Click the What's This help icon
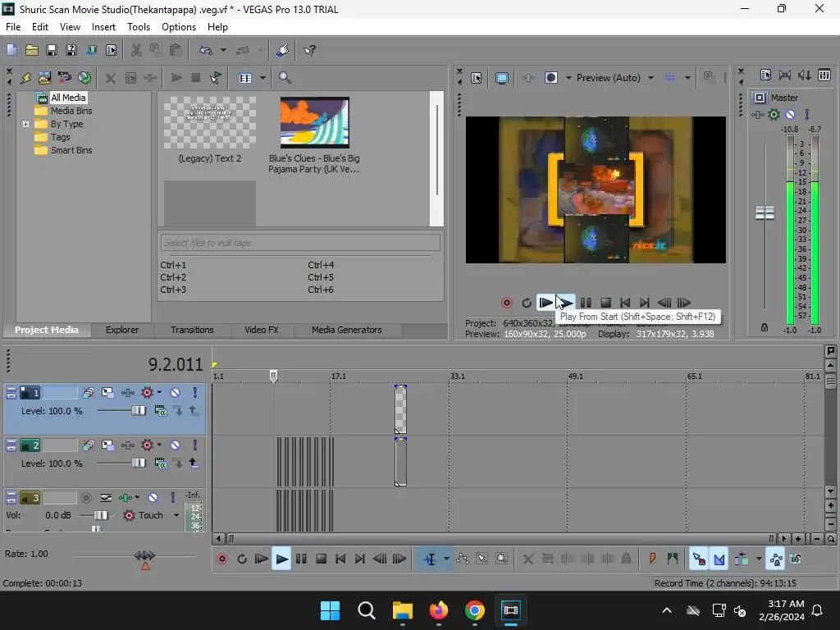Image resolution: width=840 pixels, height=630 pixels. 309,50
